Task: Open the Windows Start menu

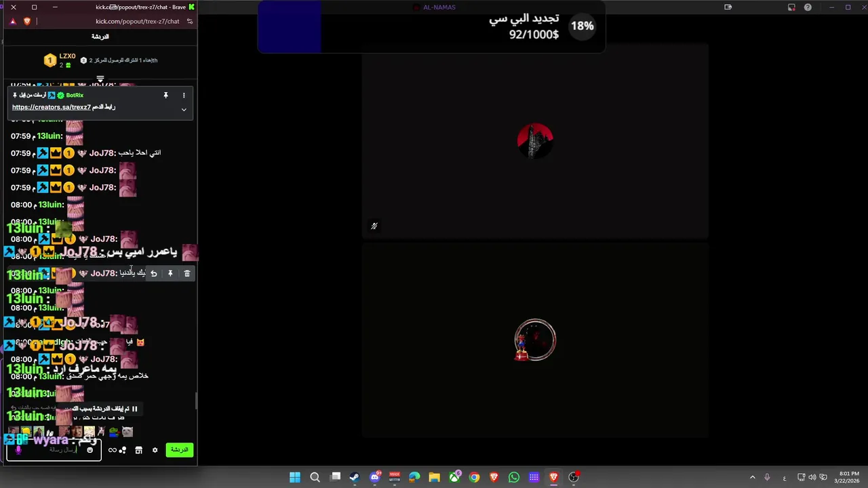Action: coord(295,477)
